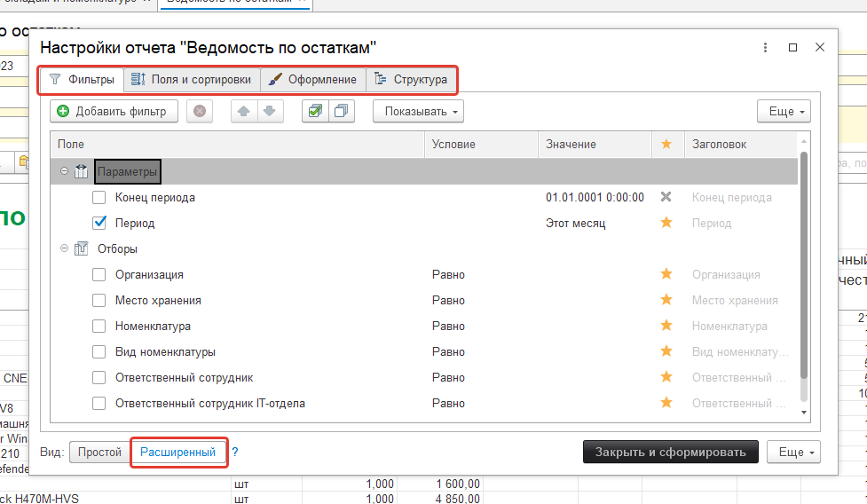Click the 01.01.0001 0:00:00 value

[x=595, y=197]
